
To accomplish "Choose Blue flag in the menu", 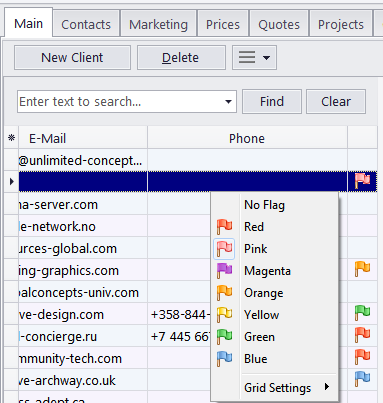I will coord(275,359).
